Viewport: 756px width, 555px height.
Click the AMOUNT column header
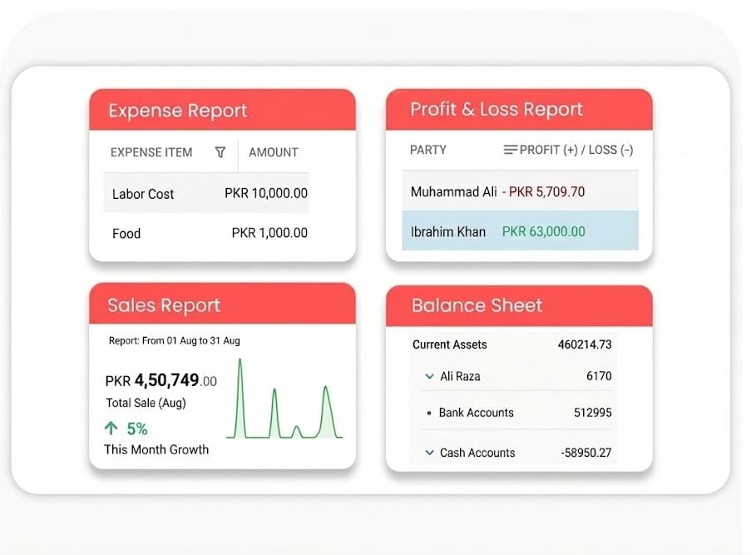tap(273, 152)
